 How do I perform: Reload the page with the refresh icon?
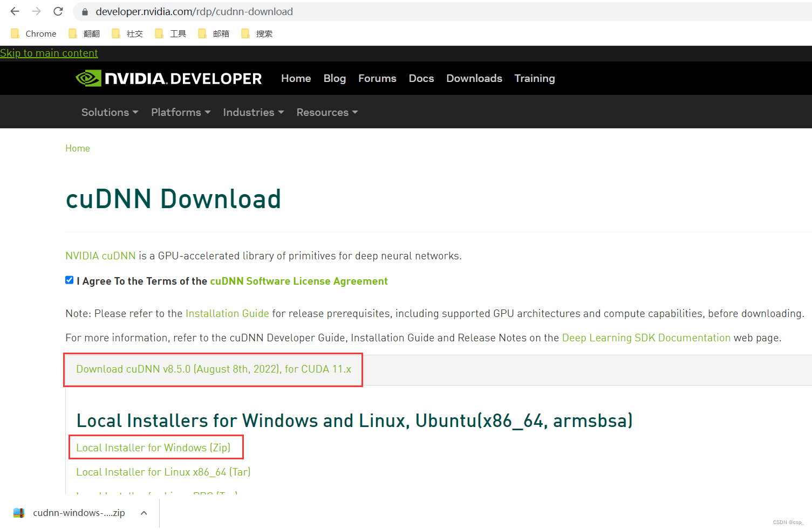tap(58, 11)
